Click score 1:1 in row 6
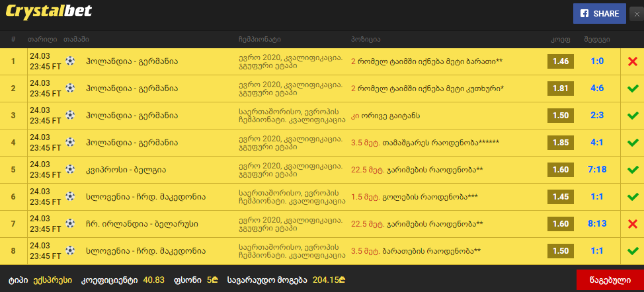 [597, 197]
